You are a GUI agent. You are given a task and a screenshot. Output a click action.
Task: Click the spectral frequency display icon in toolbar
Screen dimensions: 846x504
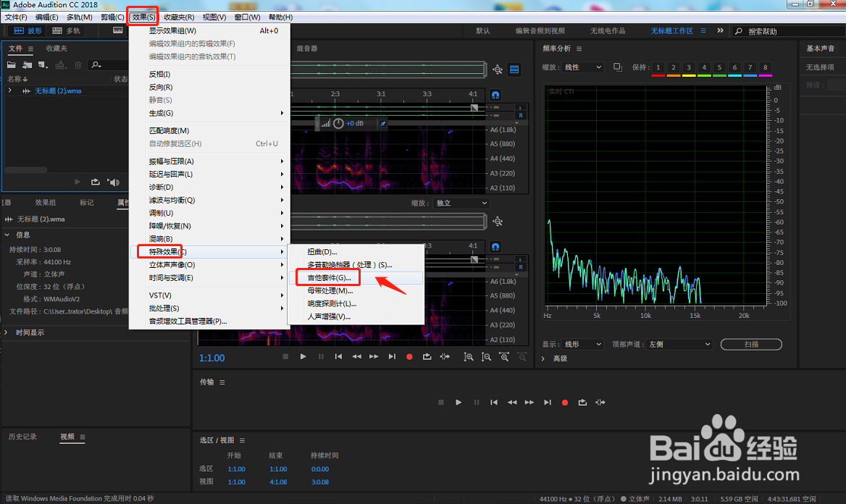pyautogui.click(x=117, y=30)
